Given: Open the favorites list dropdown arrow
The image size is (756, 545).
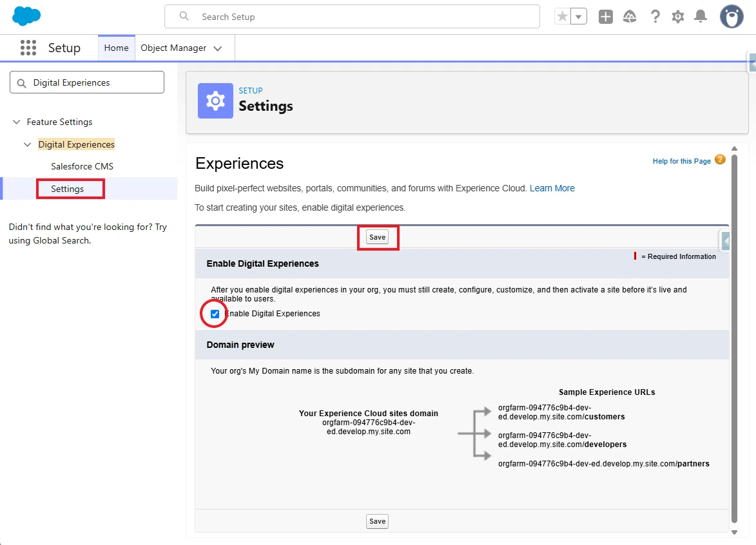Looking at the screenshot, I should (x=579, y=16).
